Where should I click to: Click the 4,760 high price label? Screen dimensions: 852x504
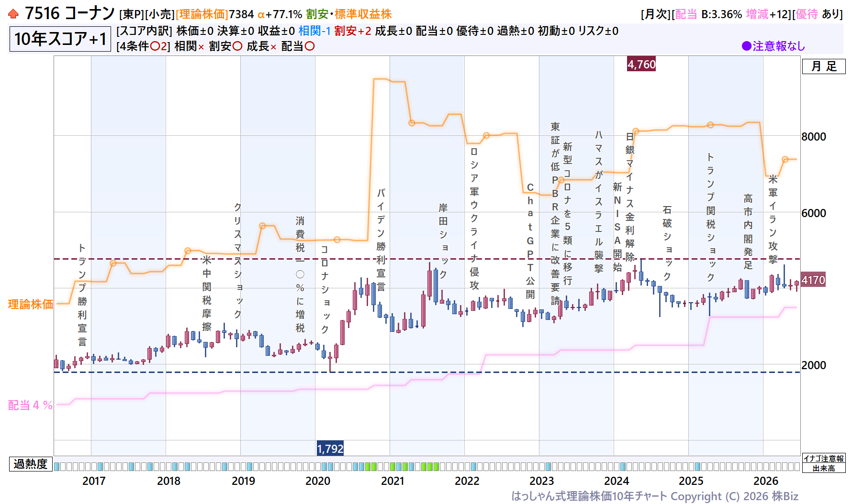[641, 64]
